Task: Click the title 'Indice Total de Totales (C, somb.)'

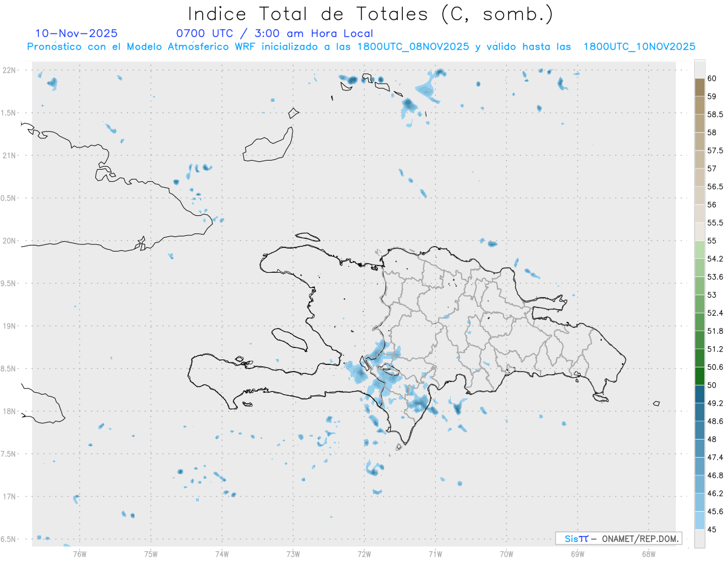Action: point(370,14)
